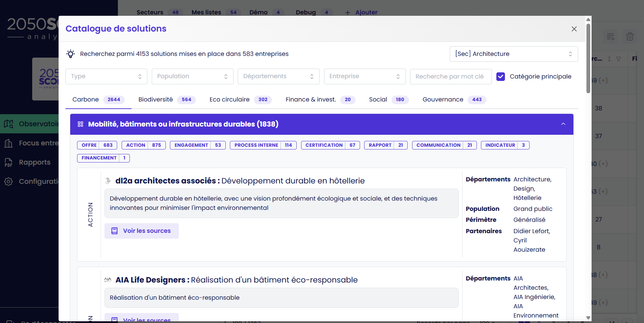This screenshot has width=644, height=323.
Task: Click the grid icon in the Mobilité header
Action: click(80, 124)
